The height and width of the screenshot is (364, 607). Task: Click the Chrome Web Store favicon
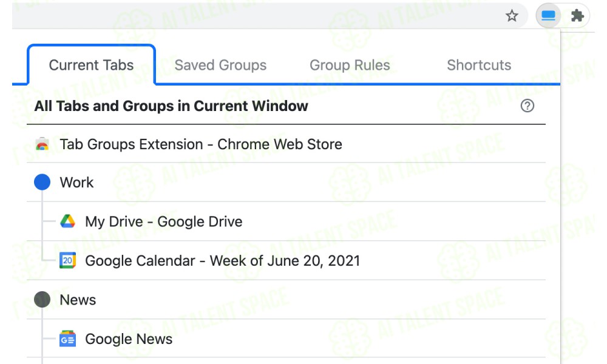pyautogui.click(x=42, y=144)
